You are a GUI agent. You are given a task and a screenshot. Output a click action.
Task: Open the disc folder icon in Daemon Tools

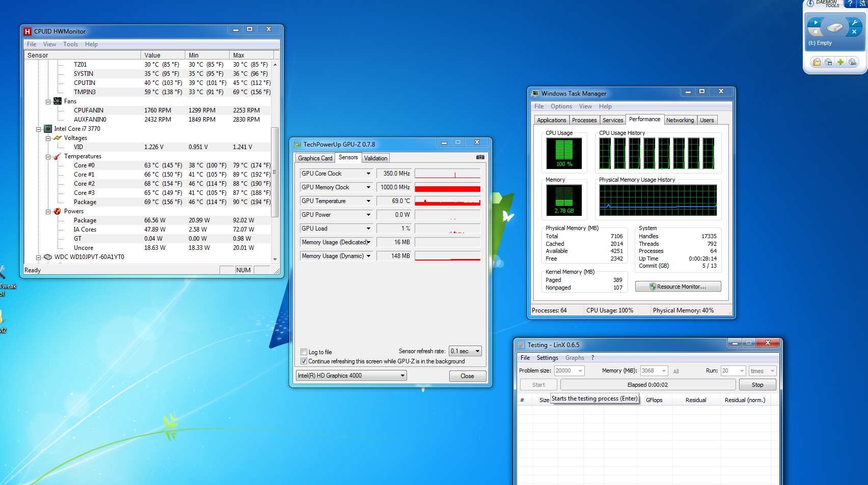pyautogui.click(x=817, y=62)
